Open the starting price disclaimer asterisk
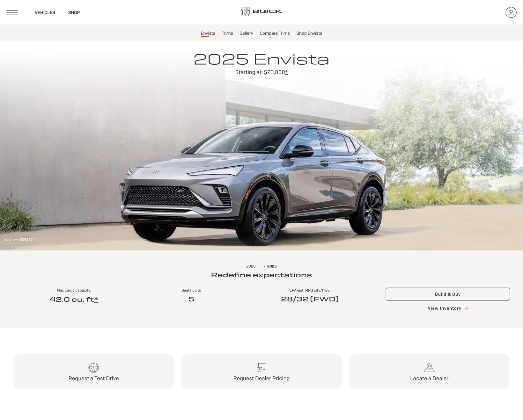This screenshot has height=420, width=523. coord(286,72)
